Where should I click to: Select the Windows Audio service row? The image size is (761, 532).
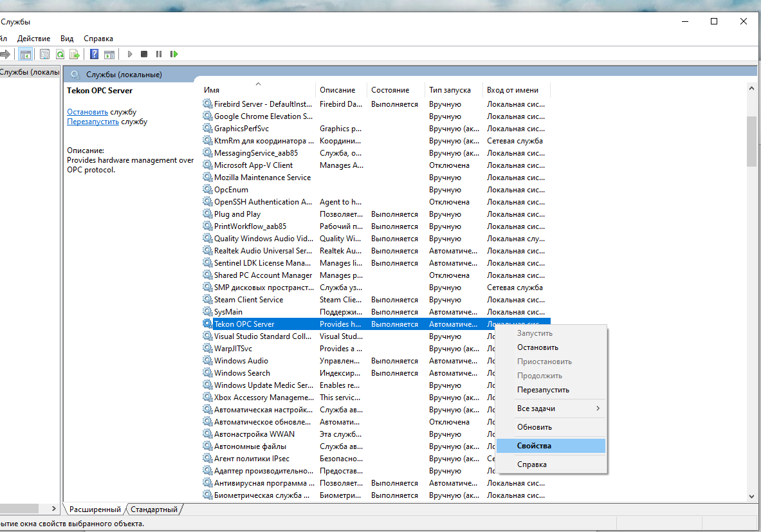pos(241,361)
